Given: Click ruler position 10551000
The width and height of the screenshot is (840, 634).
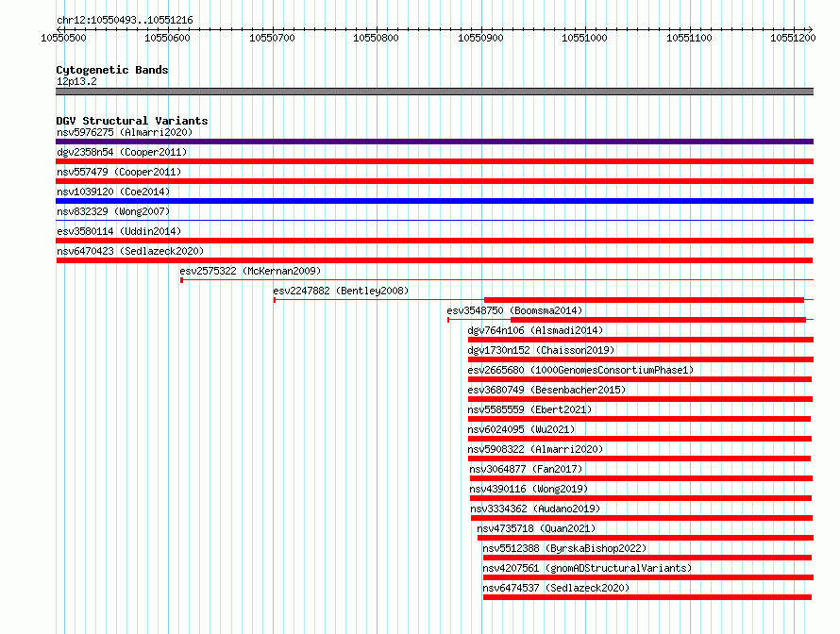Looking at the screenshot, I should pos(584,38).
